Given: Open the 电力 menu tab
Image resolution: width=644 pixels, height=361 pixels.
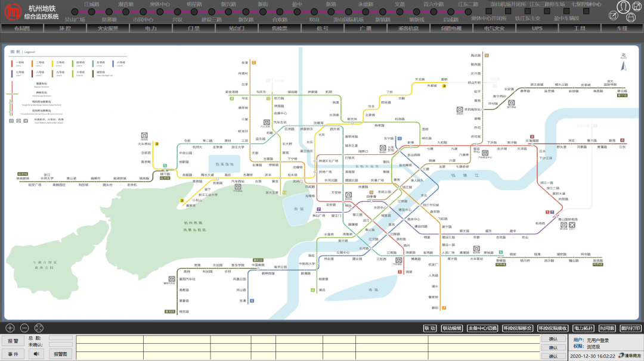Looking at the screenshot, I should 151,28.
